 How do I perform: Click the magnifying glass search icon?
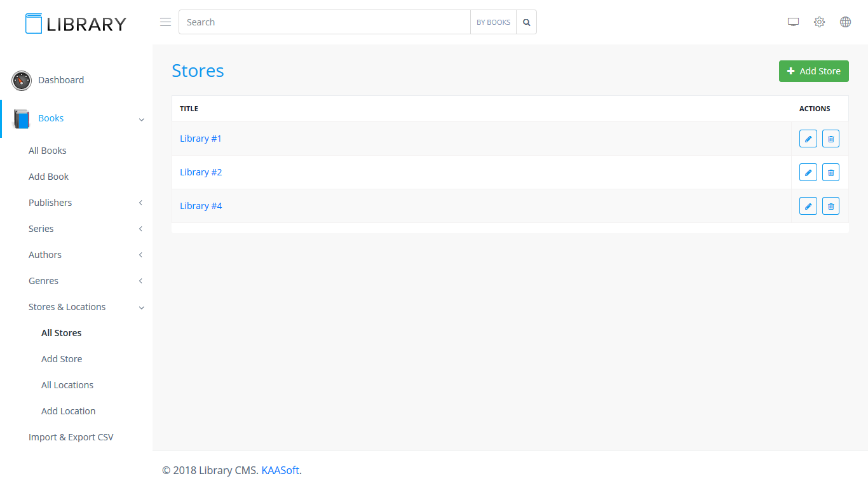[x=526, y=22]
